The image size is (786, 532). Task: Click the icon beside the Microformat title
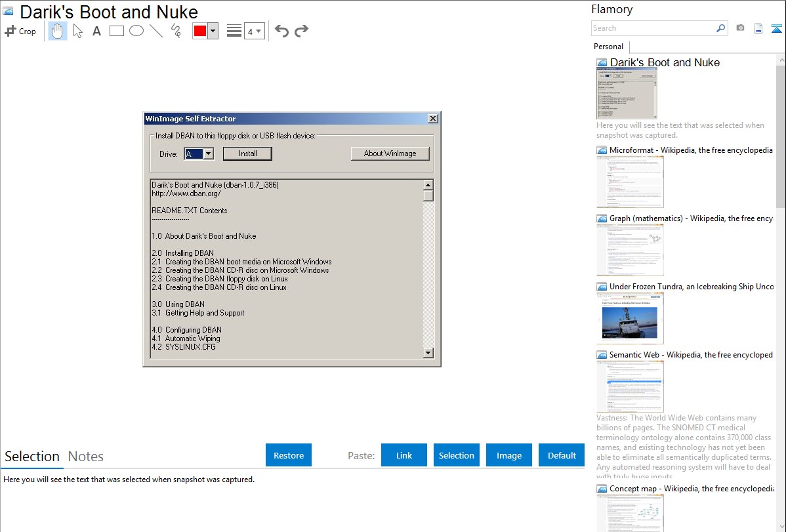click(x=602, y=150)
